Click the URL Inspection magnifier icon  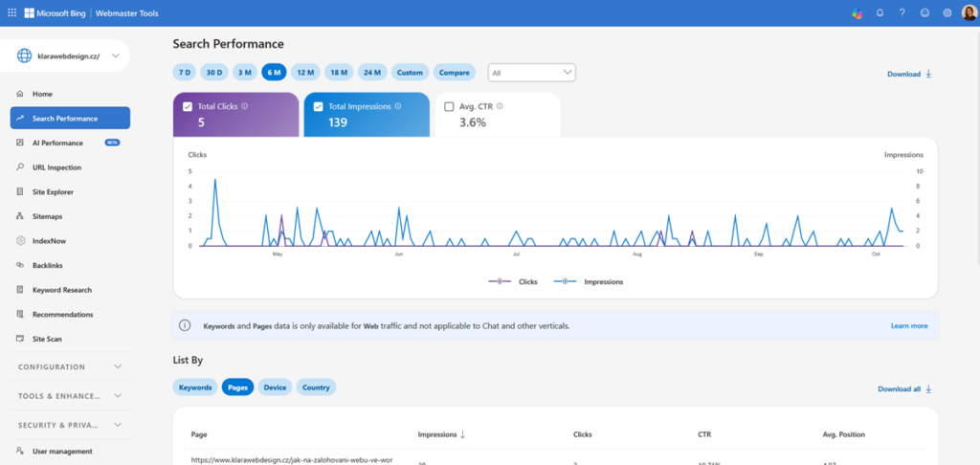[x=20, y=167]
